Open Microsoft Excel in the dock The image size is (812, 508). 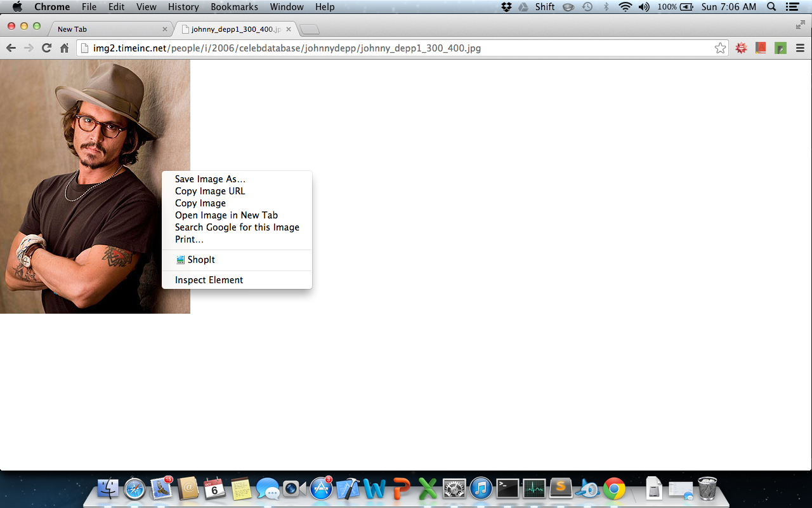point(428,489)
